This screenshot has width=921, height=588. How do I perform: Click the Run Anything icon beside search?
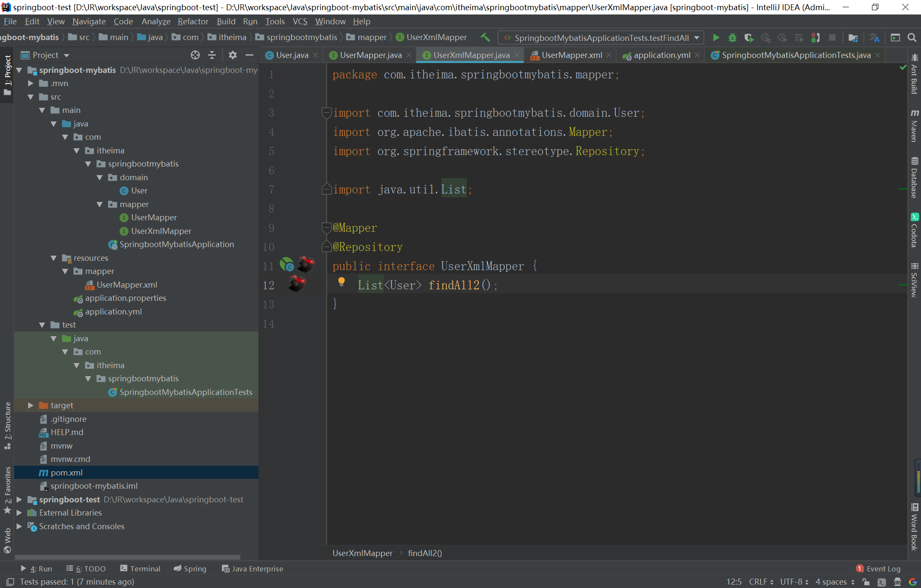895,37
